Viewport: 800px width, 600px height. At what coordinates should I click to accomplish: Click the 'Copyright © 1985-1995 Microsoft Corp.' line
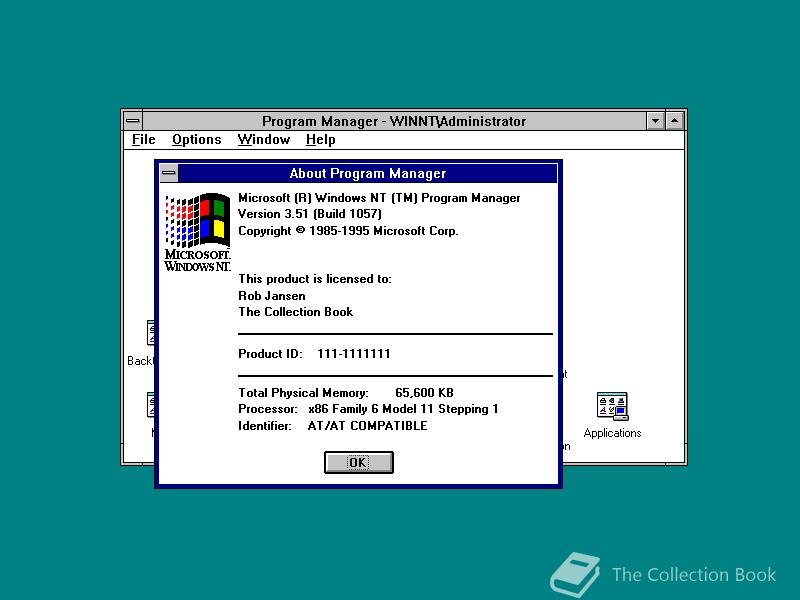coord(348,231)
